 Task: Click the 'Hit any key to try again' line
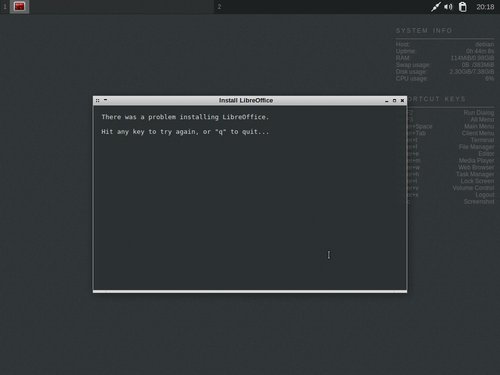click(x=185, y=132)
